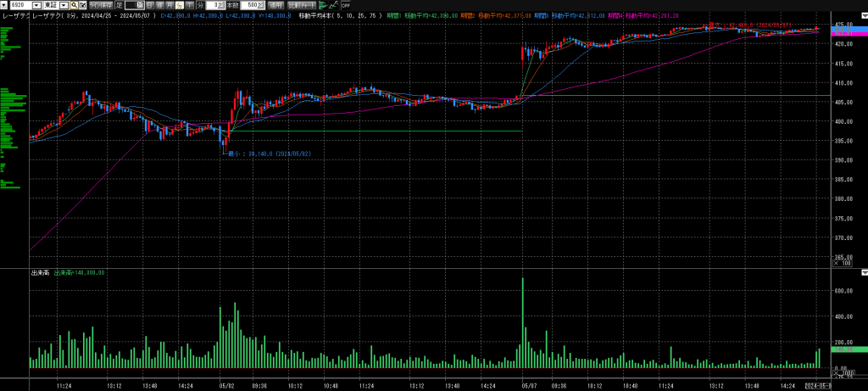Switch to daily (日) candle period
Screen dimensions: 868x391
150,5
